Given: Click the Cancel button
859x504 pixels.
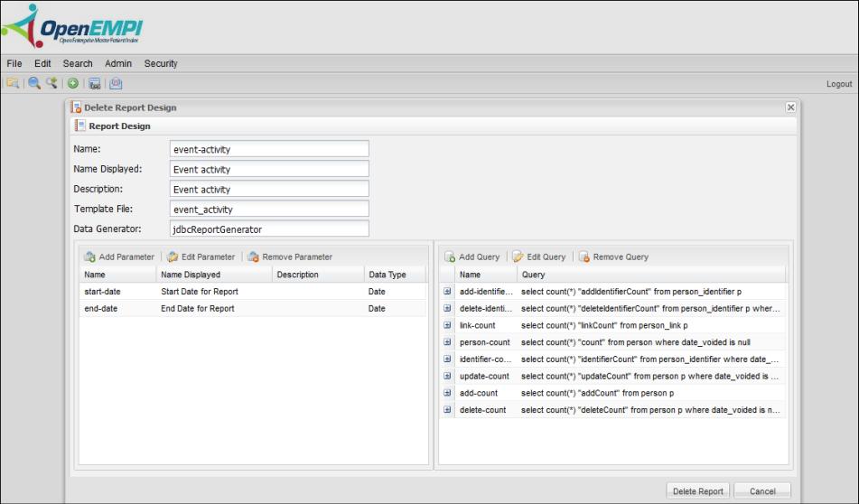Looking at the screenshot, I should coord(762,491).
